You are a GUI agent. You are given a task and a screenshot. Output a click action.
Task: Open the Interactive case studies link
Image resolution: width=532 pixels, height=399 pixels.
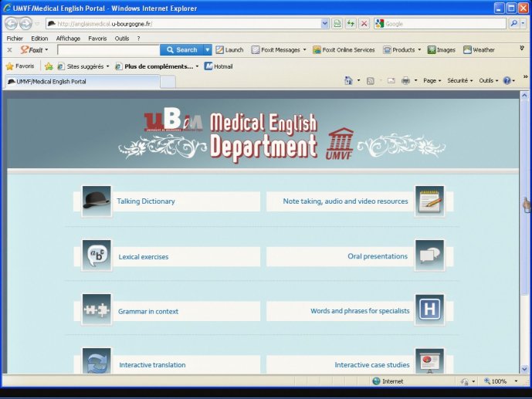click(x=372, y=365)
